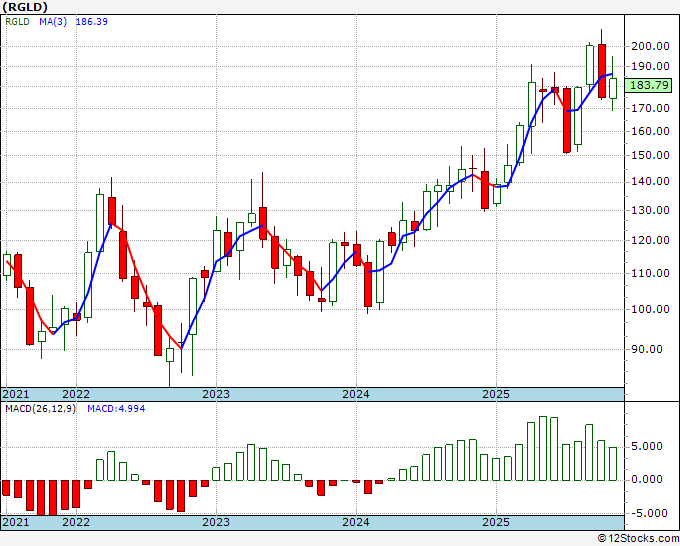Viewport: 680px width, 546px height.
Task: Click the 183.79 current price tag
Action: (649, 85)
